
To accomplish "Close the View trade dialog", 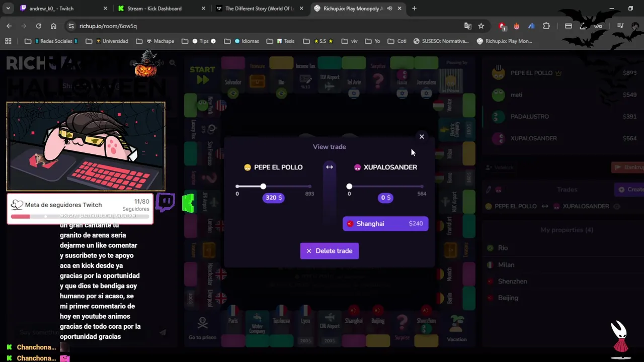I will [x=422, y=137].
